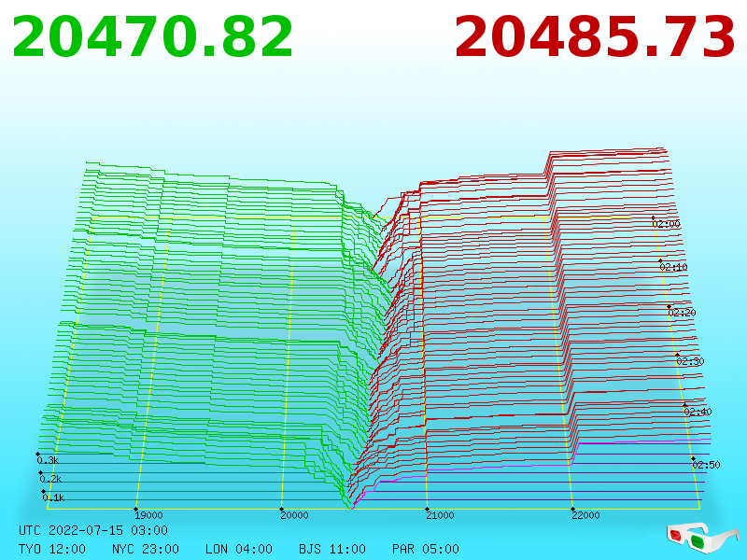
Task: Select the 02:10 time axis marker
Action: point(673,267)
